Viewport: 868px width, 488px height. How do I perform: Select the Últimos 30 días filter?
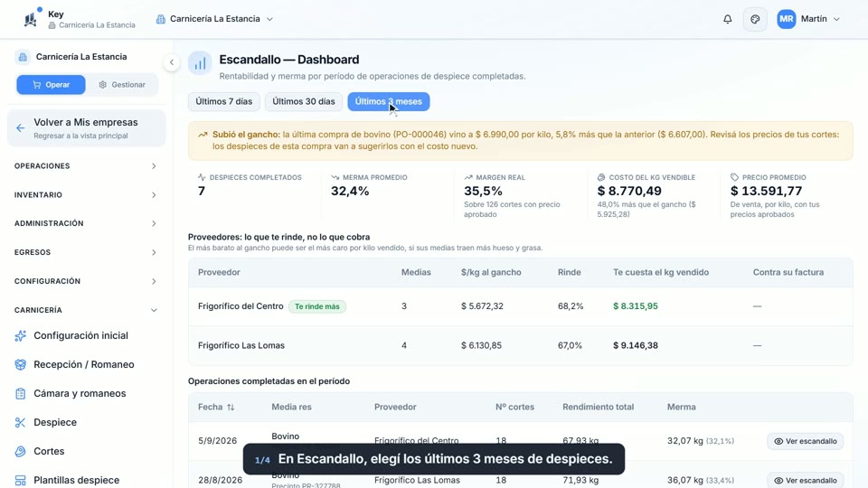(x=304, y=102)
